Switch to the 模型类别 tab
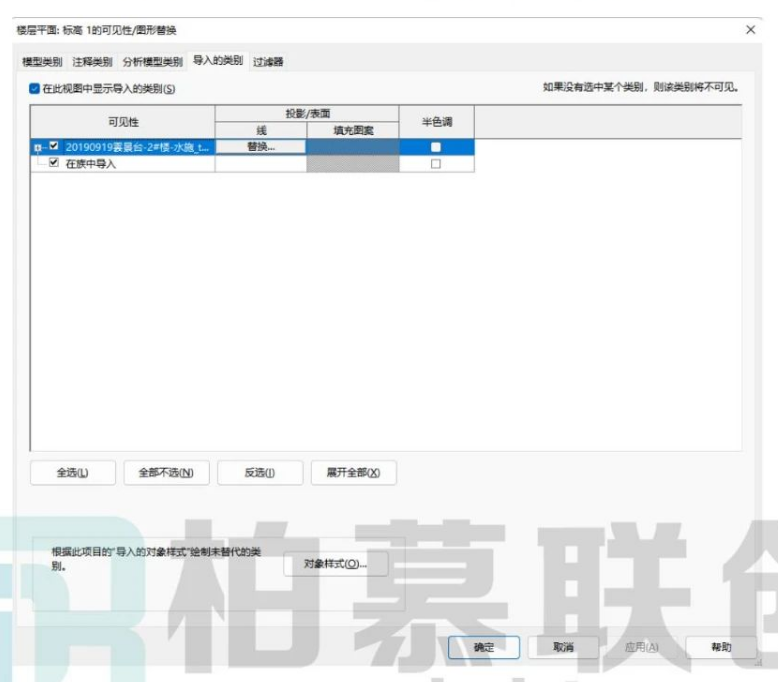 pos(42,62)
